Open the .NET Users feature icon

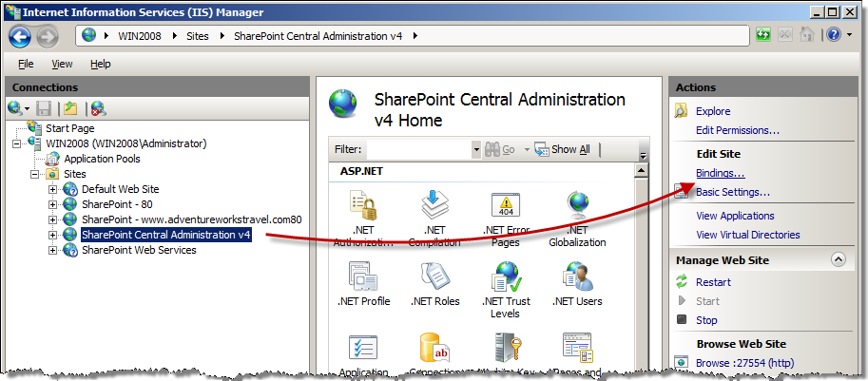tap(577, 283)
